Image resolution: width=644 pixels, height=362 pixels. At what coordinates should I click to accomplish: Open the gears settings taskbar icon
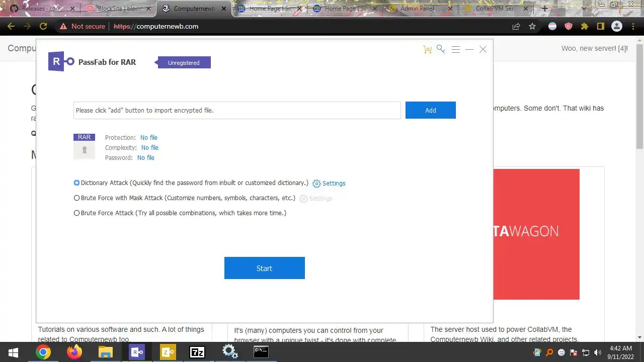coord(230,352)
